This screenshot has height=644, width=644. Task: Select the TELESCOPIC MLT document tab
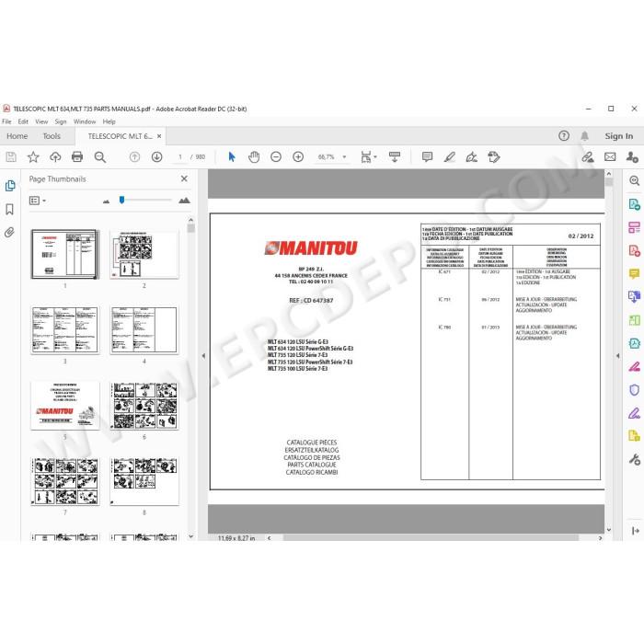[120, 136]
